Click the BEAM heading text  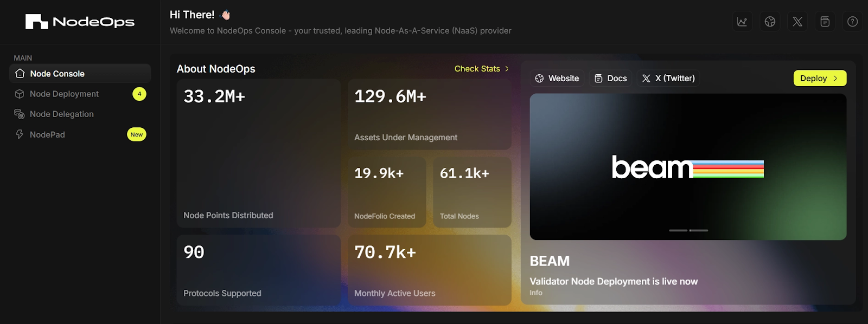(x=550, y=261)
